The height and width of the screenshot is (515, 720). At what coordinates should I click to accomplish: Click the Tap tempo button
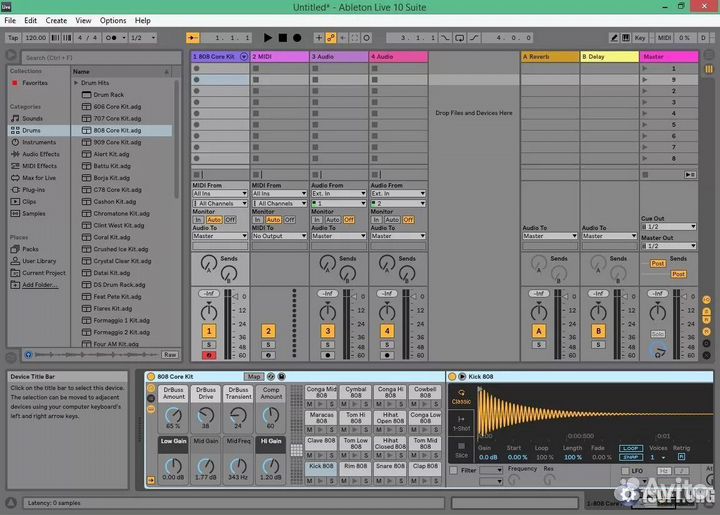pyautogui.click(x=13, y=38)
